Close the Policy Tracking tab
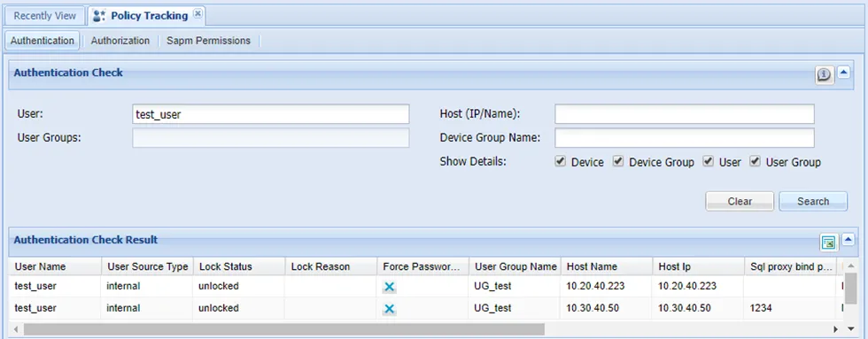Screen dimensions: 868x339 coord(198,13)
